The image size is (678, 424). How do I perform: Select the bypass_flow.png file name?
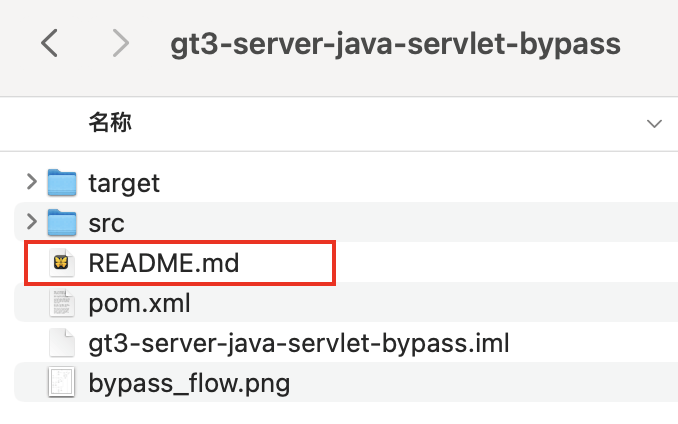pyautogui.click(x=189, y=382)
